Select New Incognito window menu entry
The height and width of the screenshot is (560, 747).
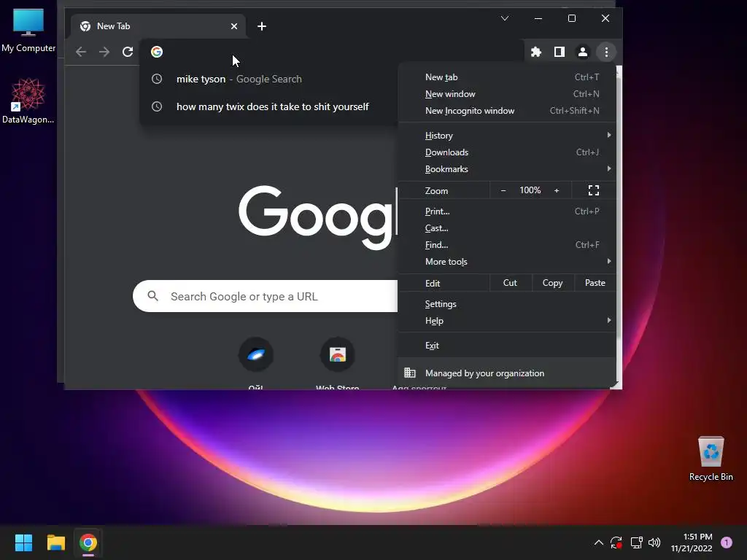507,111
